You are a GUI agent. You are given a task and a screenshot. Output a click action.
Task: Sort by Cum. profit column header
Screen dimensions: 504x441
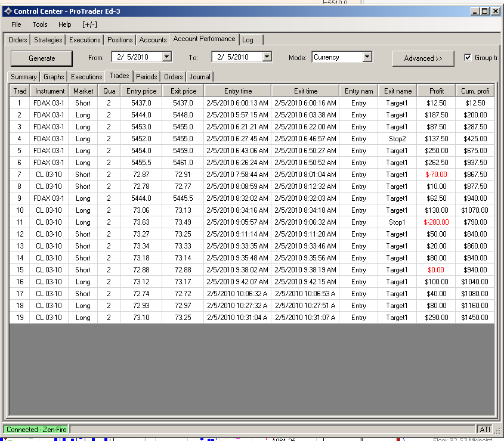(x=475, y=91)
